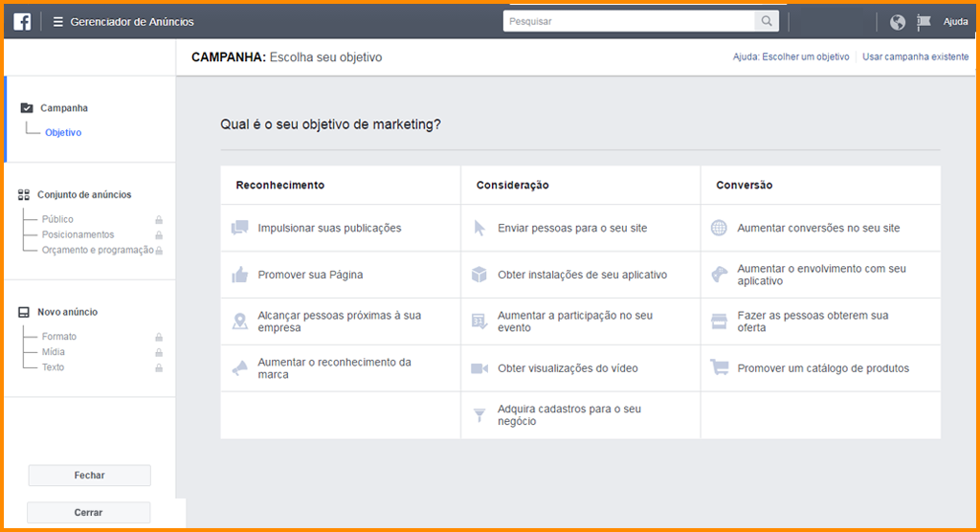Viewport: 980px width, 532px height.
Task: Click the search magnifier button
Action: (x=767, y=21)
